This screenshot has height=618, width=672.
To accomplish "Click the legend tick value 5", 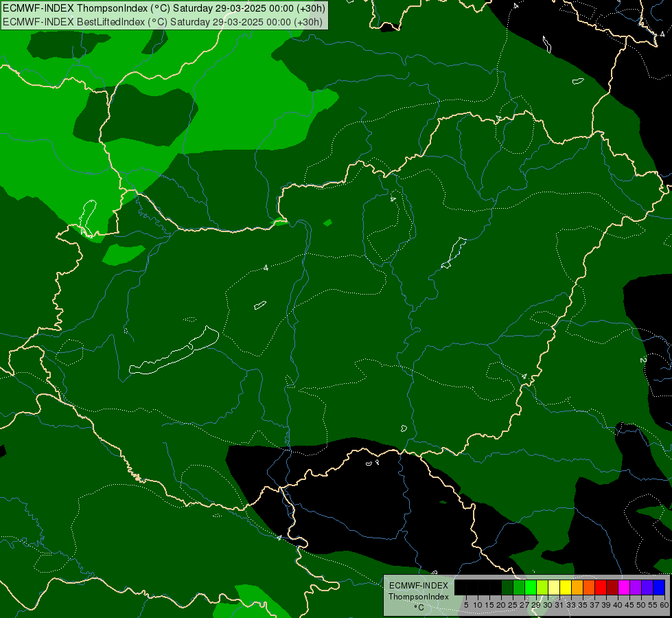I will (x=466, y=605).
